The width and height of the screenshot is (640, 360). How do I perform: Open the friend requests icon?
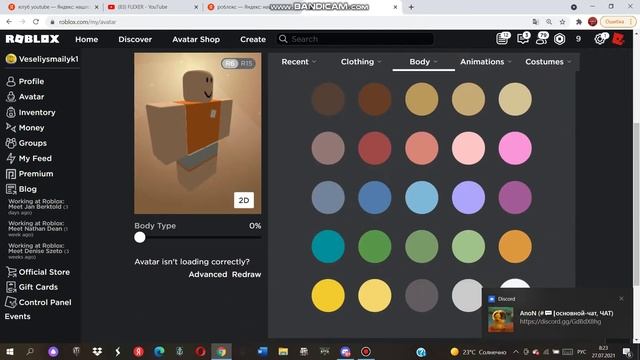pyautogui.click(x=542, y=39)
